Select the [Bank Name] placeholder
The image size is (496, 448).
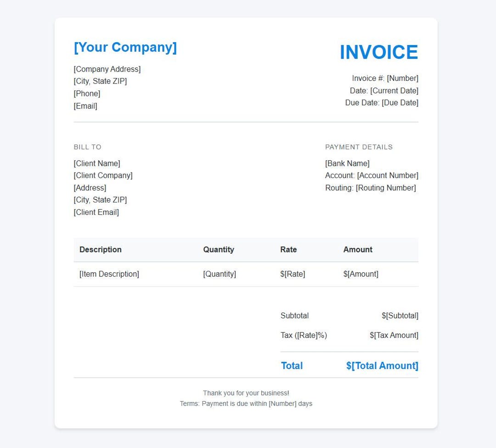point(347,163)
